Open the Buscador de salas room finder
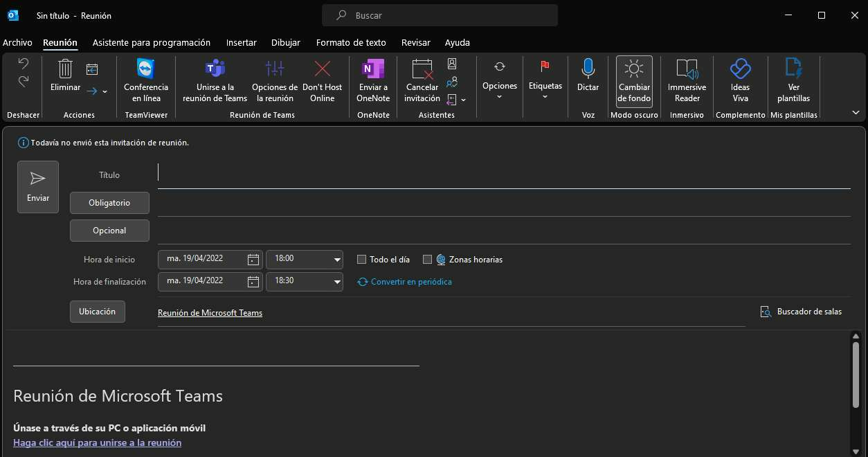The image size is (868, 457). click(802, 312)
